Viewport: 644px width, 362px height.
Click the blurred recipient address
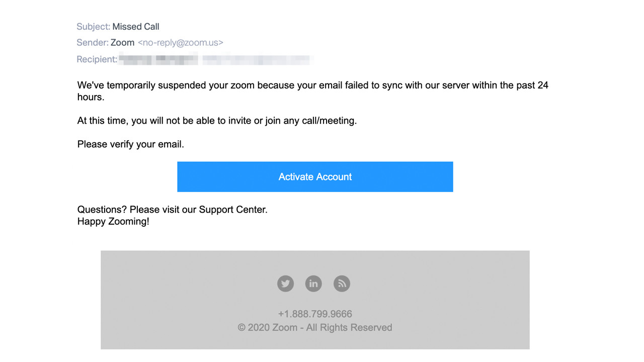pos(215,60)
